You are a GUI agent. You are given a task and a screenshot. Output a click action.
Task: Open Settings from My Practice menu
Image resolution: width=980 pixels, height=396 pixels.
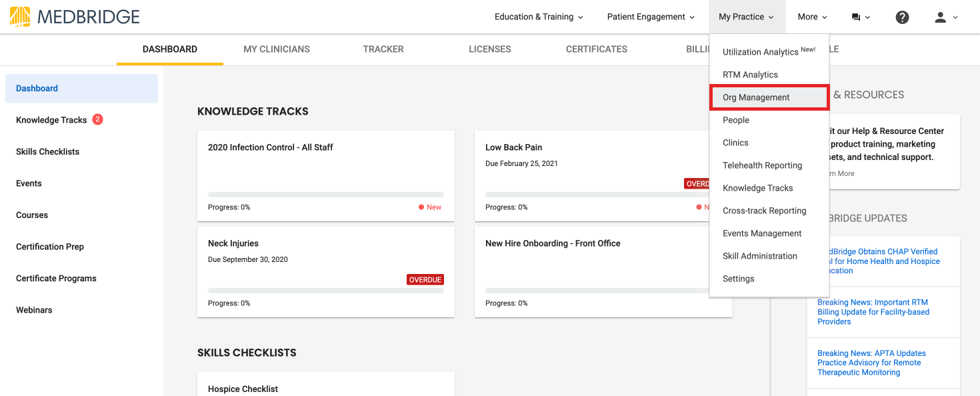pos(769,279)
